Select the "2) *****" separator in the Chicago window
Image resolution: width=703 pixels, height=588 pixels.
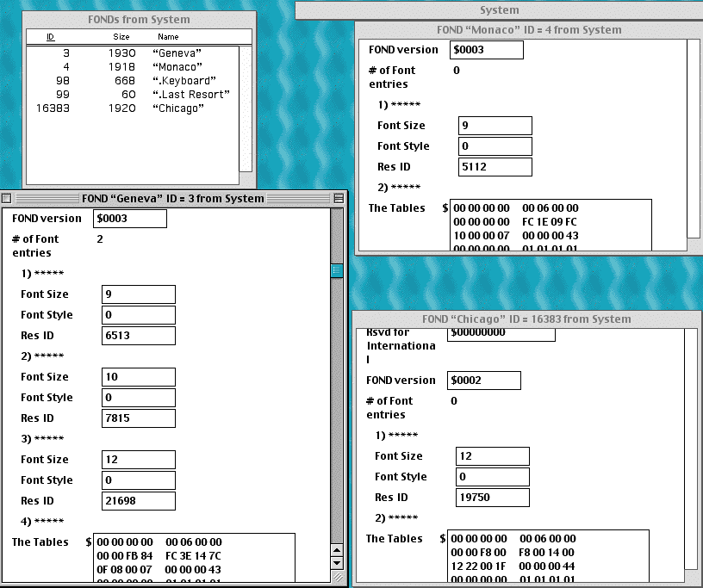pyautogui.click(x=396, y=518)
